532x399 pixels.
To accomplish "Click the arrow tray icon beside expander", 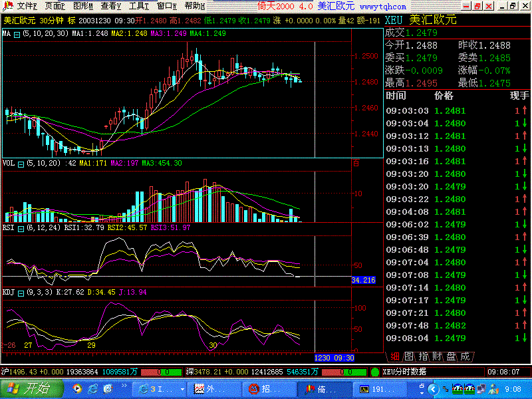I will pos(446,390).
